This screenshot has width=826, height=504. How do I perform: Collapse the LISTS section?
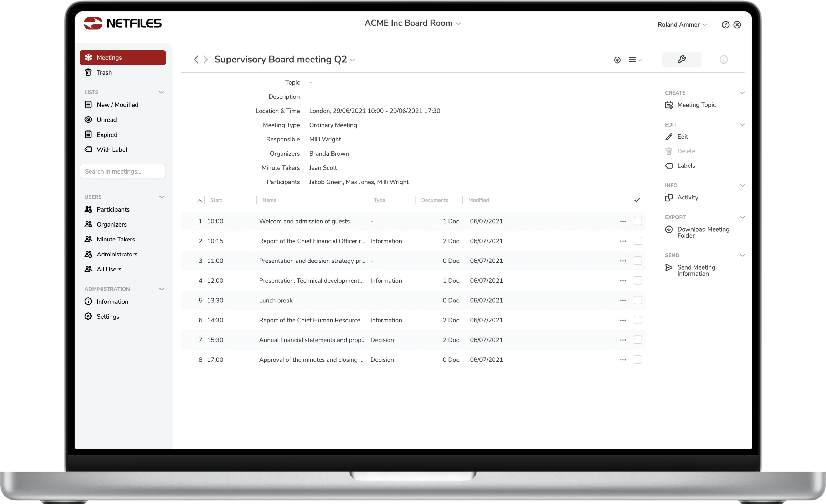point(162,92)
